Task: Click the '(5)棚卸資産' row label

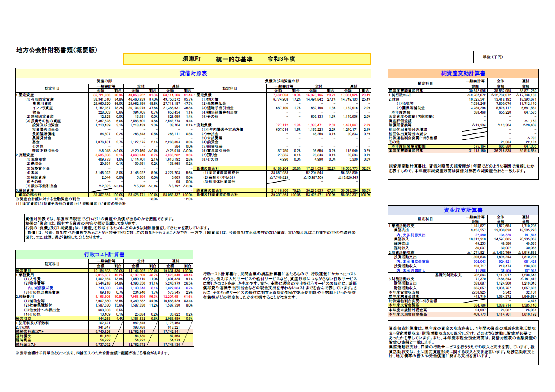Action: pyautogui.click(x=37, y=177)
